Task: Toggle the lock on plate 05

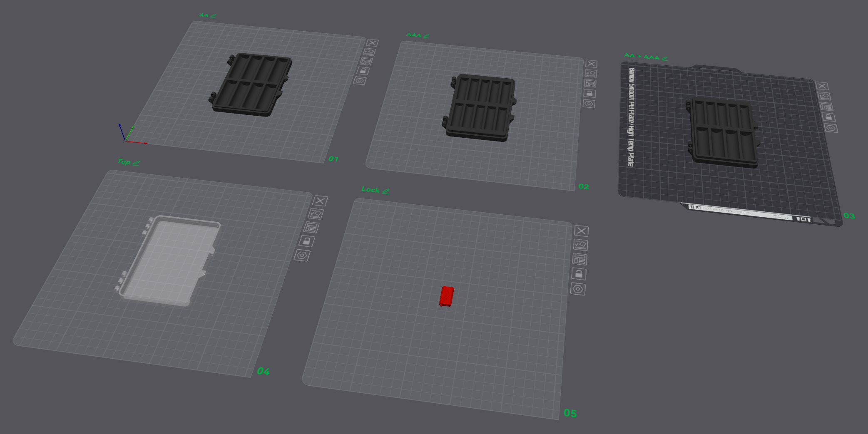Action: [579, 274]
